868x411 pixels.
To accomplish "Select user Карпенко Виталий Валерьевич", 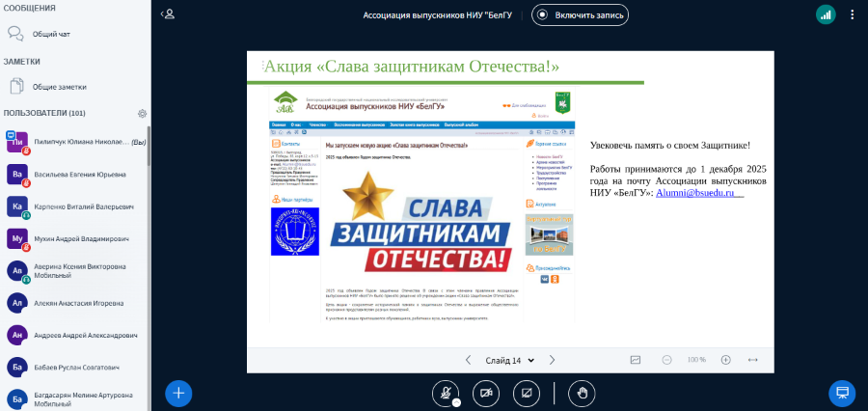I will pyautogui.click(x=76, y=206).
